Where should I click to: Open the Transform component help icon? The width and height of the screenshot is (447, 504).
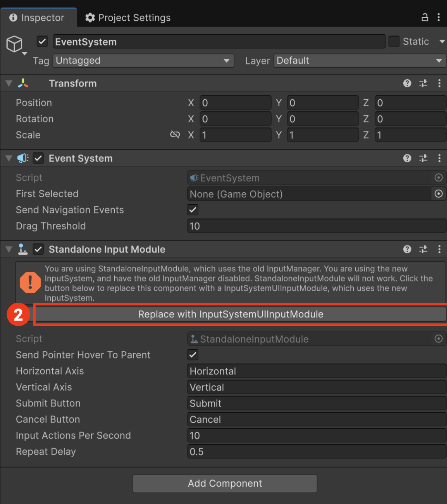click(407, 83)
